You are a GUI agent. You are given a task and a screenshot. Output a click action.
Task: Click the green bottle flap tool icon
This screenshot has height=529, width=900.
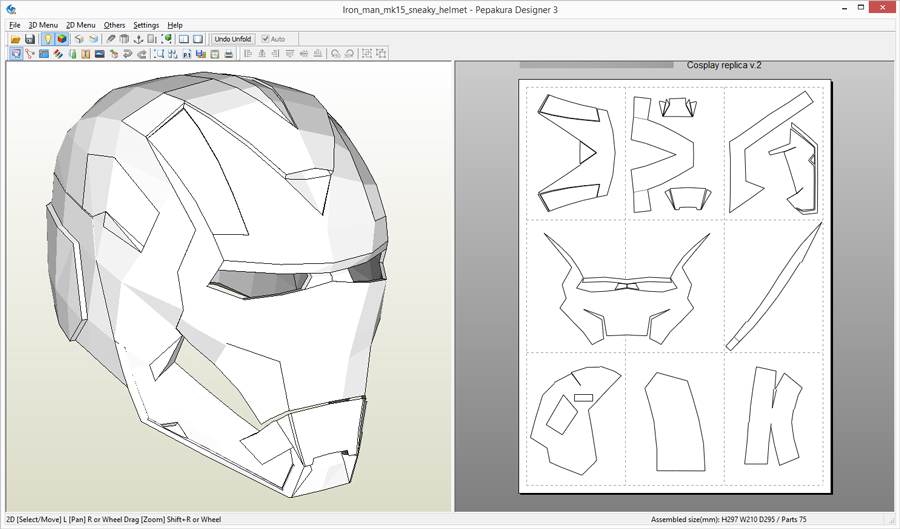coord(72,54)
